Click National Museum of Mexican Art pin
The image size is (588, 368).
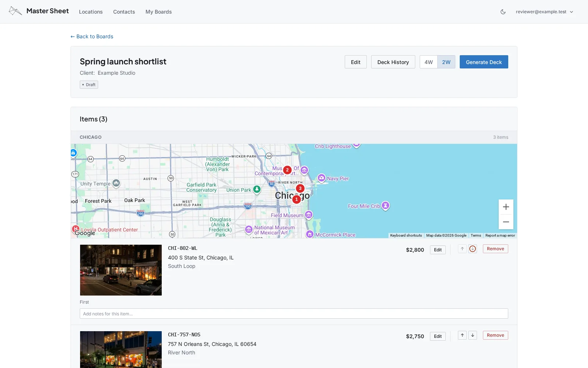click(x=249, y=230)
